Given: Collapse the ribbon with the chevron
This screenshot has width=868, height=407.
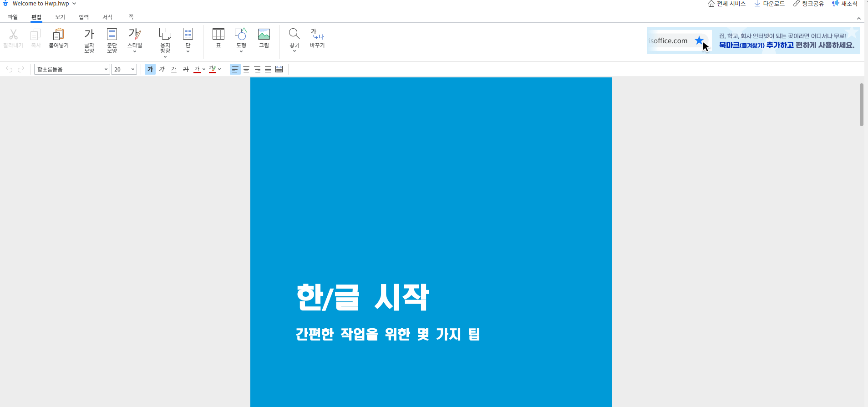Looking at the screenshot, I should pos(859,19).
